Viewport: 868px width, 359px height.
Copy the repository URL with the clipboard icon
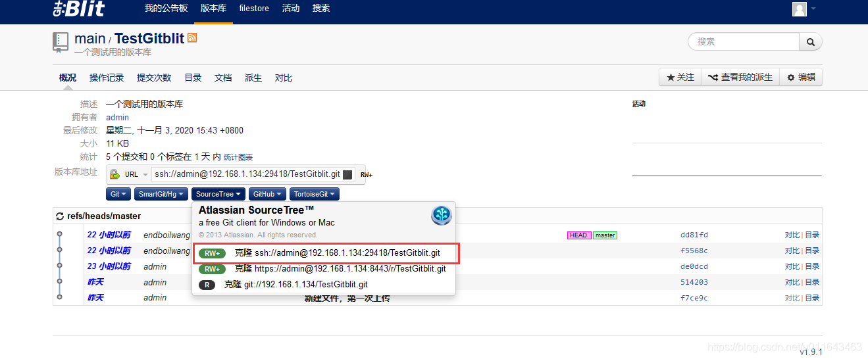tap(348, 174)
